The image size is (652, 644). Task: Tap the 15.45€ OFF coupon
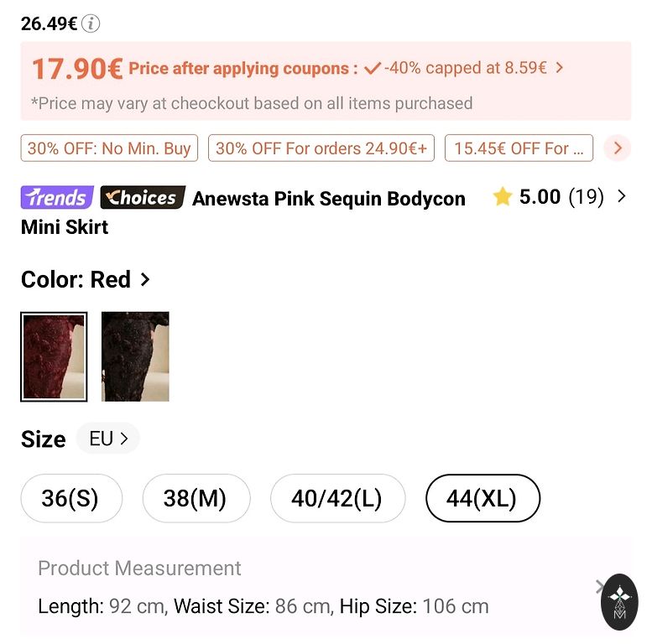519,148
